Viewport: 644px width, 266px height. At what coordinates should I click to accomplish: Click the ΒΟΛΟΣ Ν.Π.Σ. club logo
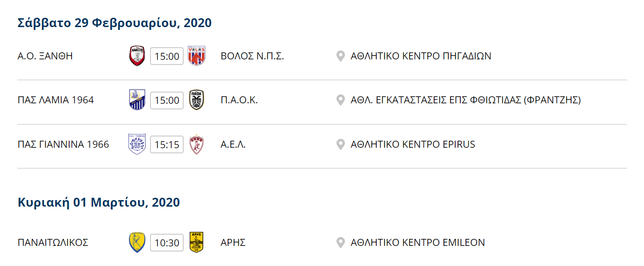[x=196, y=56]
